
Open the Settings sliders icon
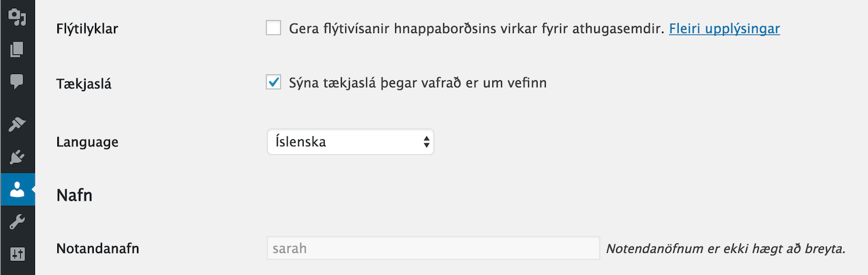17,254
